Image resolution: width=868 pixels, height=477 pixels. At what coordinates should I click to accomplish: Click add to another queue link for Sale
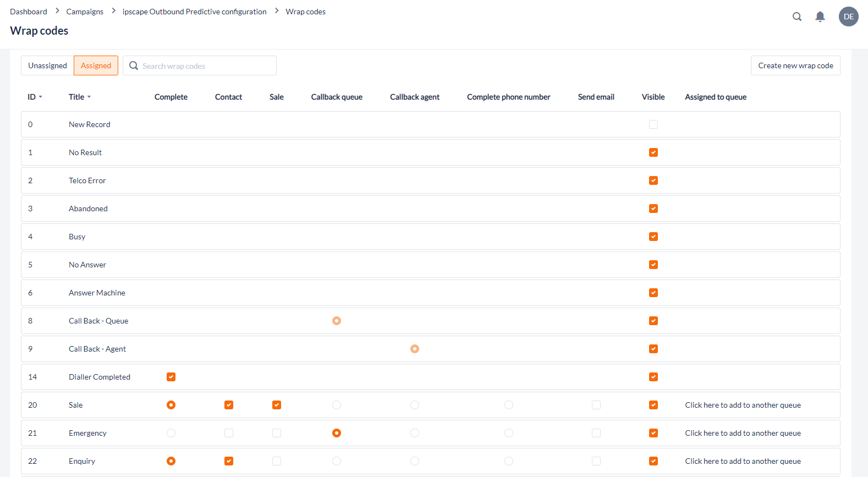click(743, 405)
